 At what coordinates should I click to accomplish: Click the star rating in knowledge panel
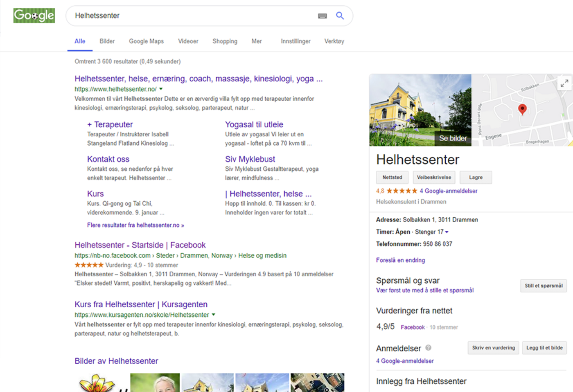(x=402, y=191)
